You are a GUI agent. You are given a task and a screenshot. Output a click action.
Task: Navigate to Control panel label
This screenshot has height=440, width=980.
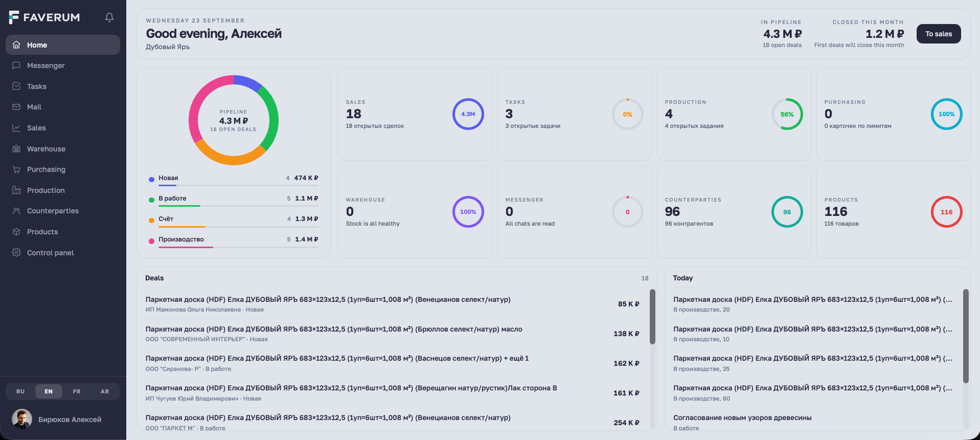pos(50,253)
